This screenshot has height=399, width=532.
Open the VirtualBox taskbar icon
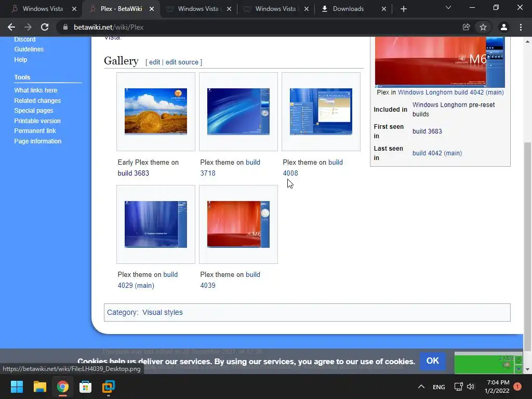pos(109,387)
